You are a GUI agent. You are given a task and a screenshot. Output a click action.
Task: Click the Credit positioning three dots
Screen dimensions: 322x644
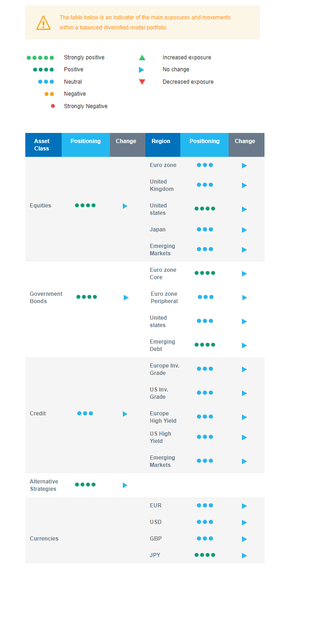click(x=85, y=414)
